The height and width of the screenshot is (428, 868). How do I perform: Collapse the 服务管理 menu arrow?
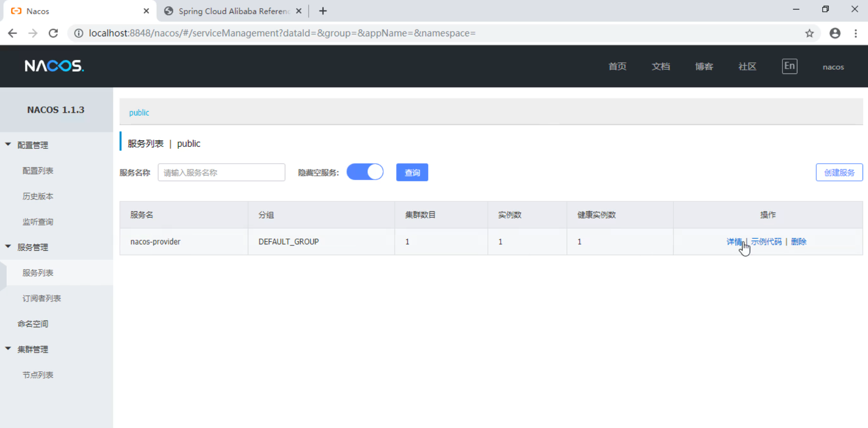(x=8, y=246)
